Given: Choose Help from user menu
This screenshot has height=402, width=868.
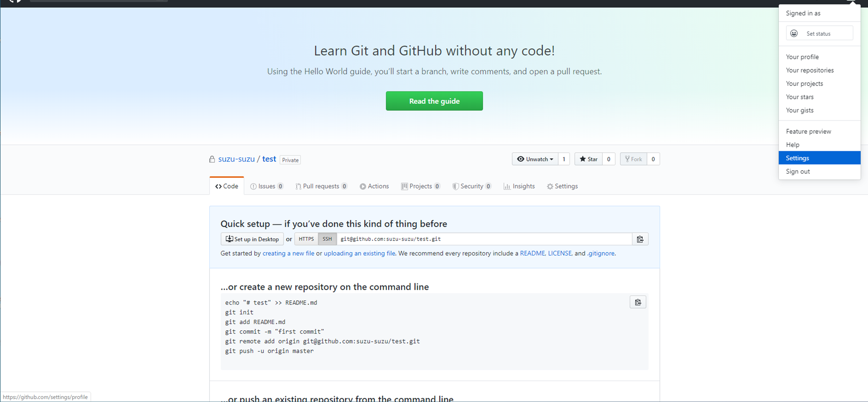Looking at the screenshot, I should 819,145.
